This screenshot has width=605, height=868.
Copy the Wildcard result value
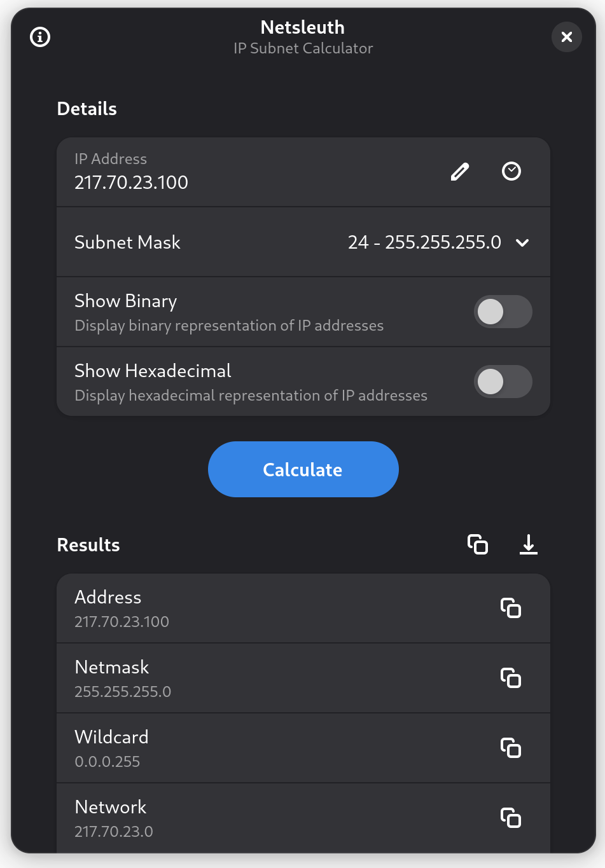coord(511,748)
